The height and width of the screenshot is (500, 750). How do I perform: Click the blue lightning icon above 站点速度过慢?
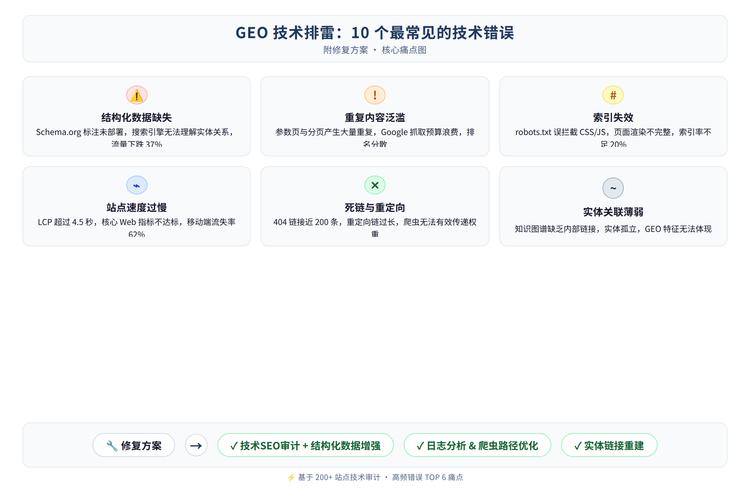pyautogui.click(x=136, y=185)
